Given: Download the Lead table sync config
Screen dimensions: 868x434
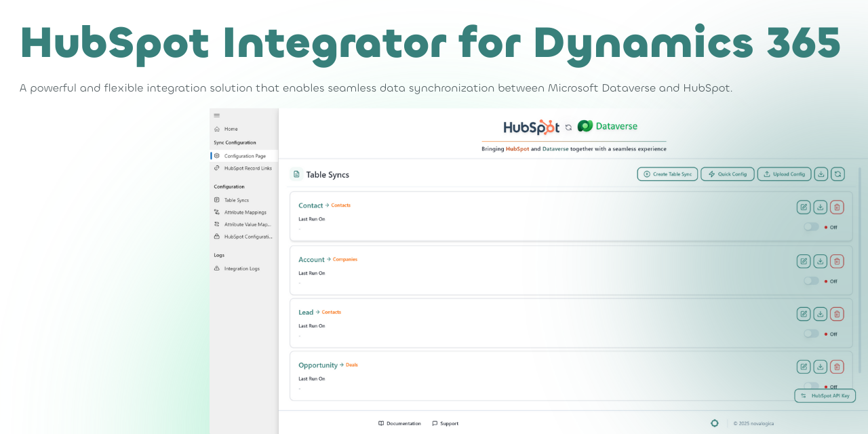Looking at the screenshot, I should [821, 314].
